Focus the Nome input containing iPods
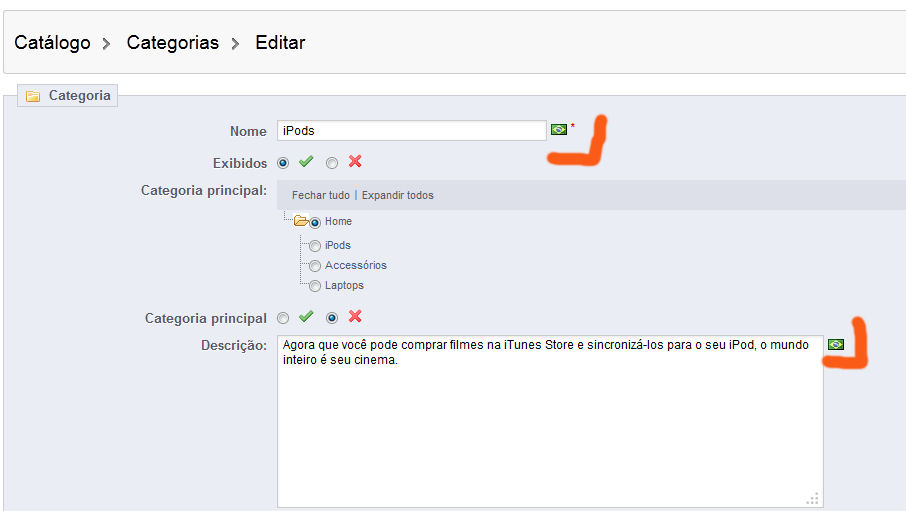The height and width of the screenshot is (511, 906). (411, 131)
